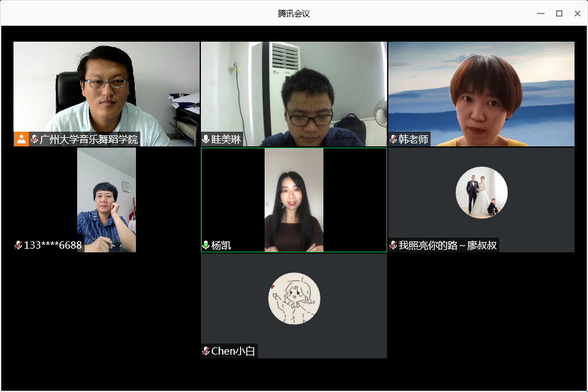Select 眭美琳's video tile
This screenshot has height=392, width=588.
pyautogui.click(x=293, y=94)
